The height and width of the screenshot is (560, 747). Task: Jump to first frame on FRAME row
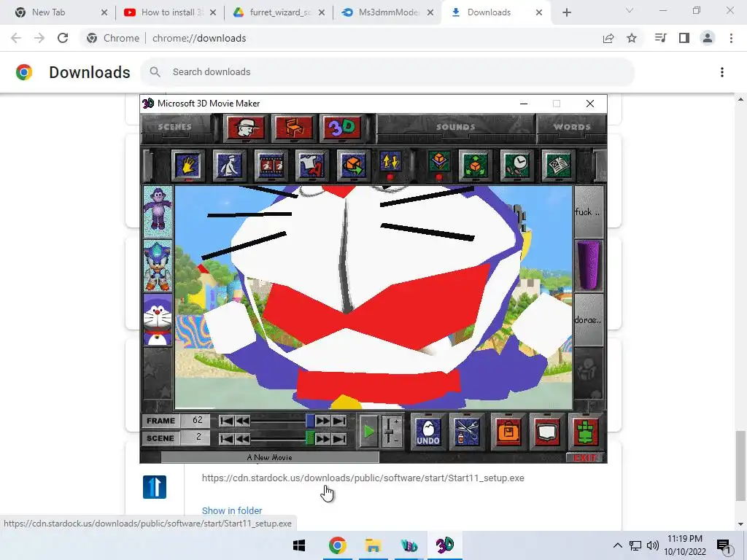click(x=227, y=421)
